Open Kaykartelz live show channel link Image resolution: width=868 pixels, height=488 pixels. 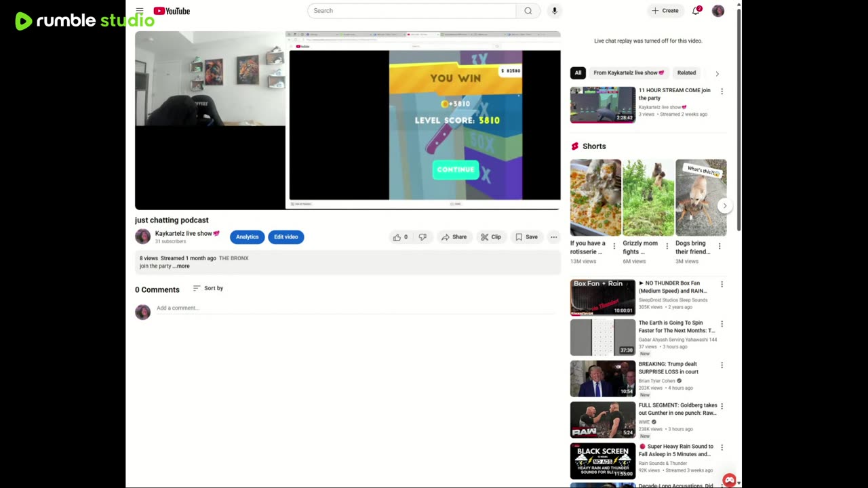[x=187, y=233]
